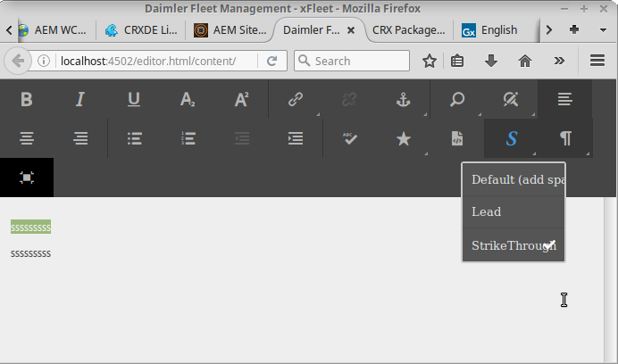Open special characters star dropdown
Viewport: 618px width, 364px height.
[x=404, y=138]
